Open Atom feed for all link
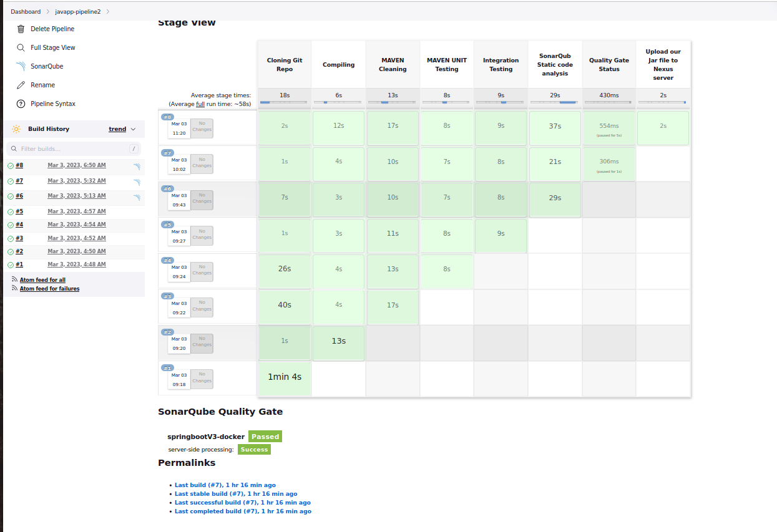The width and height of the screenshot is (777, 532). coord(42,280)
